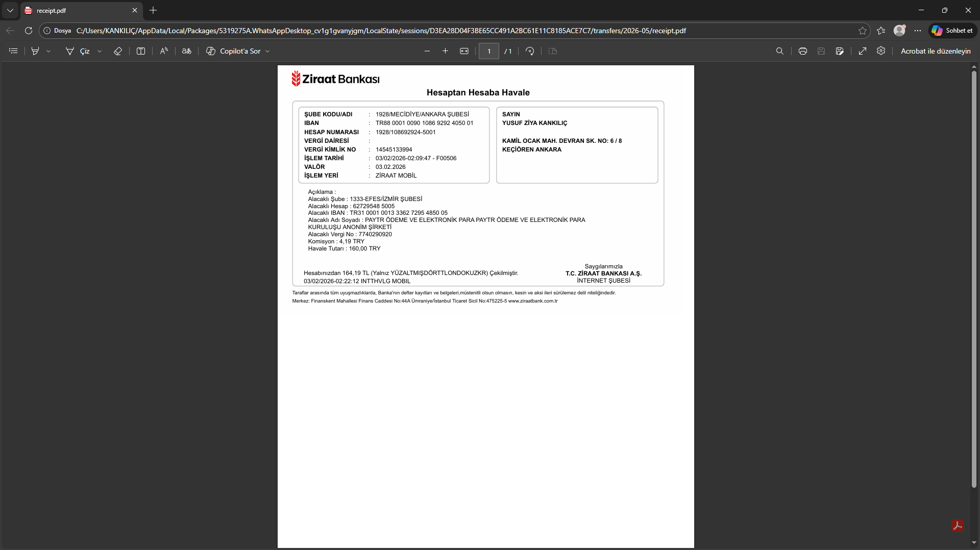
Task: Click the T.C. ZİRAAT BANKASI A.Ş. signature
Action: coord(604,273)
